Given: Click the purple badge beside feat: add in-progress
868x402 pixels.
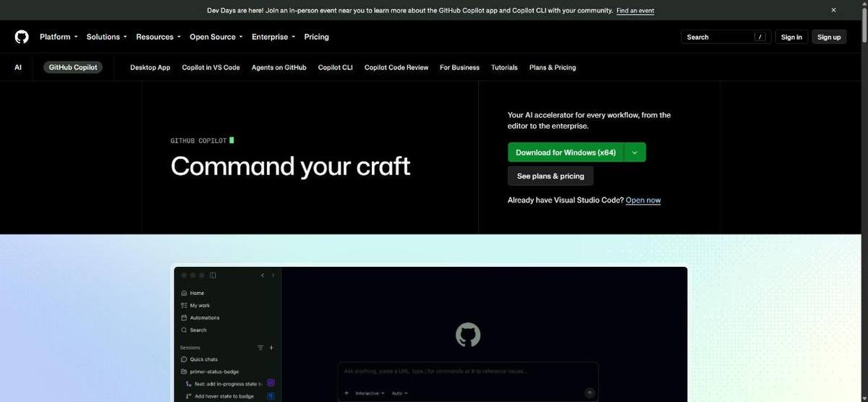Looking at the screenshot, I should (x=271, y=383).
